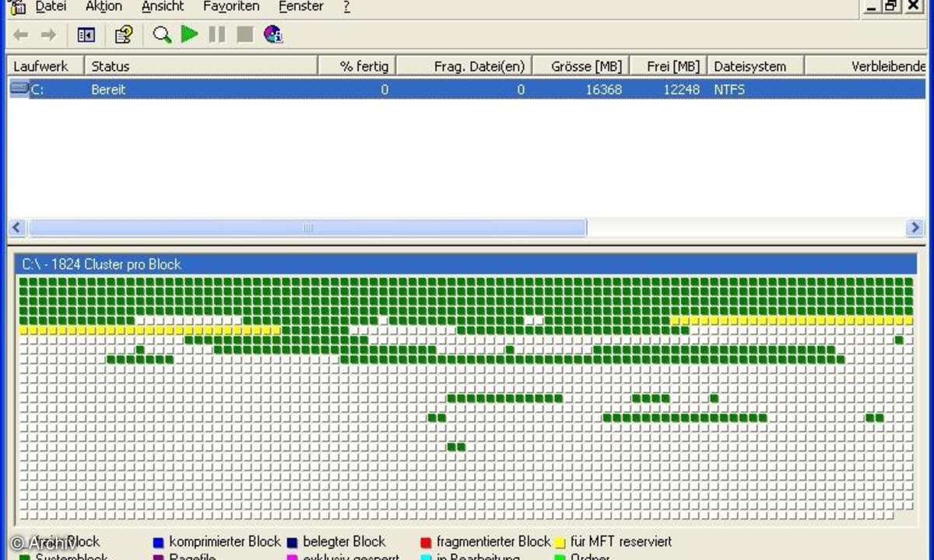The width and height of the screenshot is (934, 560).
Task: Stop defragmentation with stop icon
Action: (x=245, y=35)
